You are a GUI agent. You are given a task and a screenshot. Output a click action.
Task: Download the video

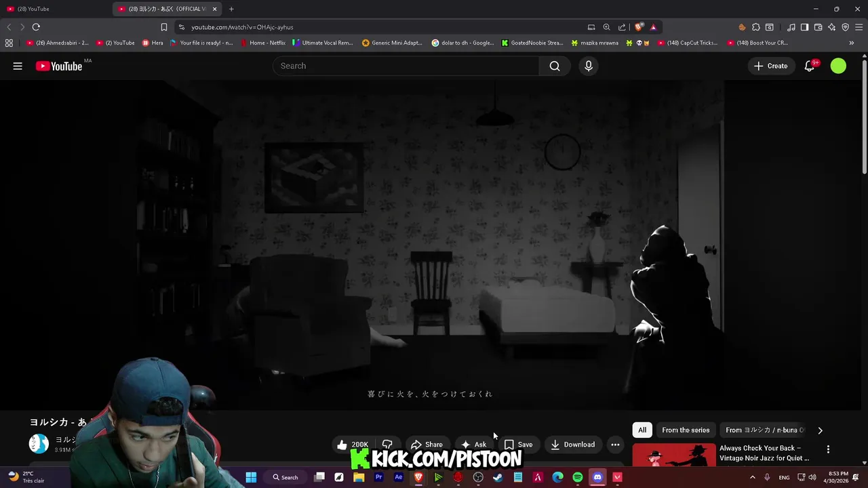click(x=572, y=445)
